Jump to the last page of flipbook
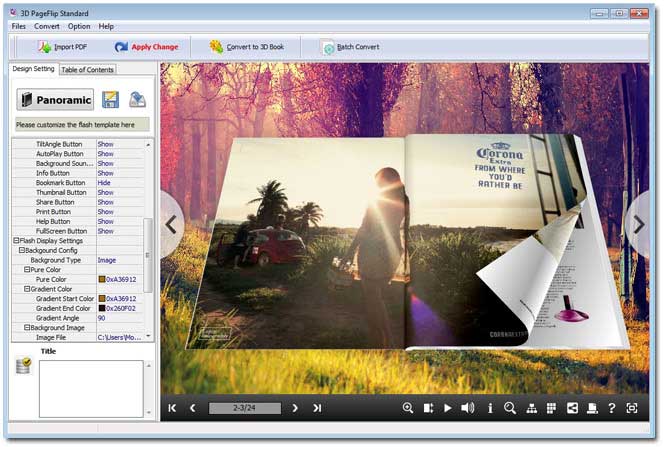 click(317, 408)
